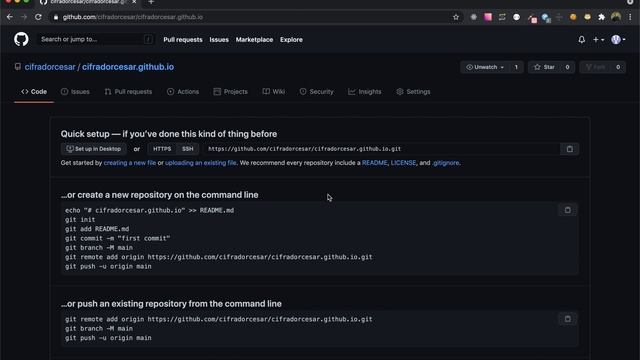Click the pink extension icon in toolbar
Viewport: 640px width, 360px height.
click(x=488, y=17)
